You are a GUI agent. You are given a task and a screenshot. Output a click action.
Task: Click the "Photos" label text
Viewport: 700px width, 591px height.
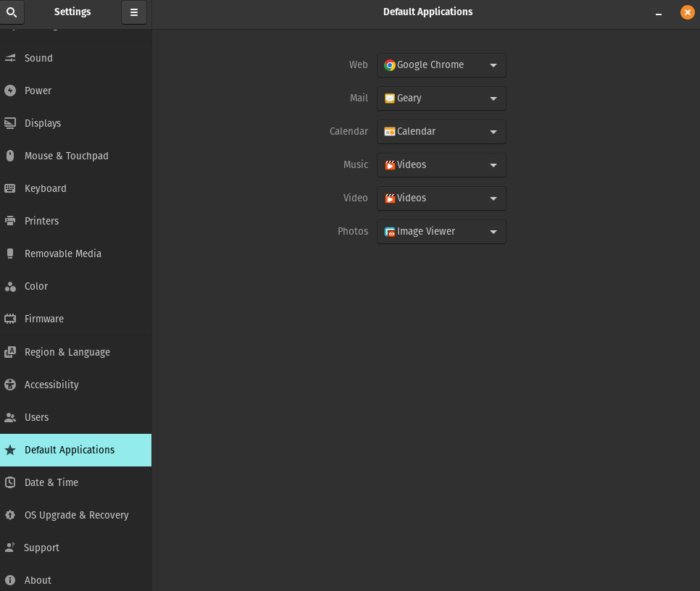pyautogui.click(x=353, y=231)
